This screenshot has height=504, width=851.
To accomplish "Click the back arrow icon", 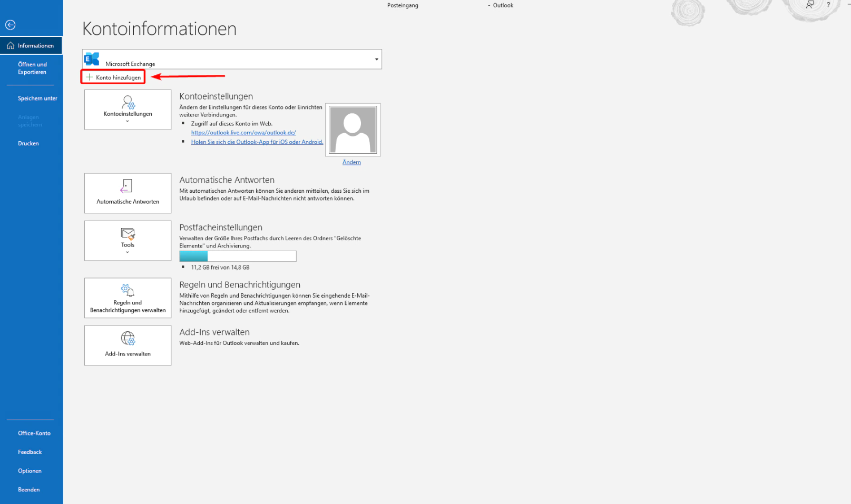I will [10, 25].
